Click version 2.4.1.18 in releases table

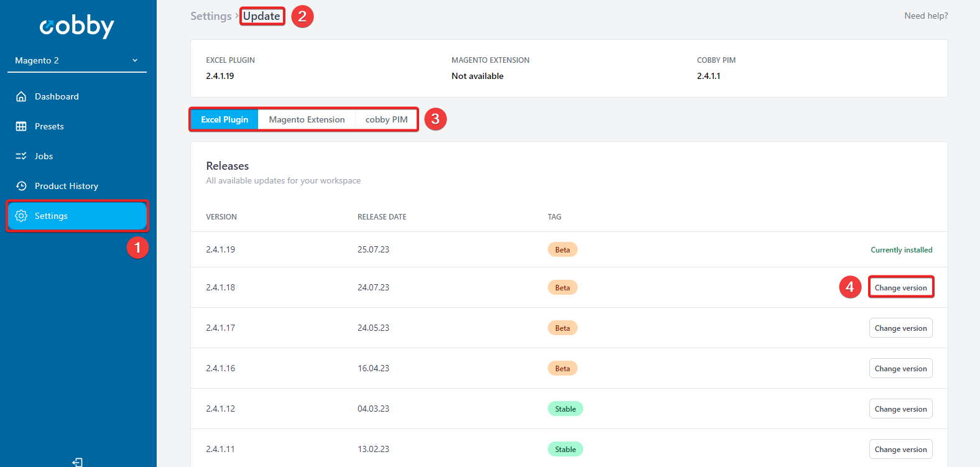pyautogui.click(x=221, y=287)
